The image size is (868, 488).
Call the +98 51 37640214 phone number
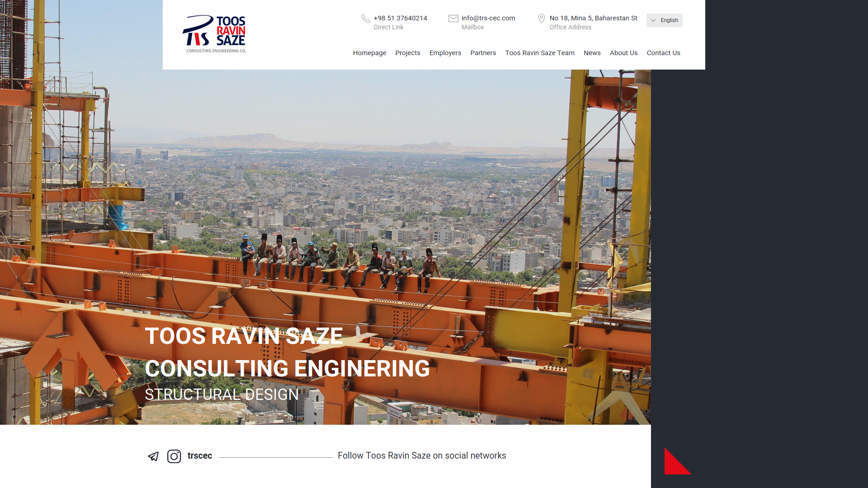[400, 18]
